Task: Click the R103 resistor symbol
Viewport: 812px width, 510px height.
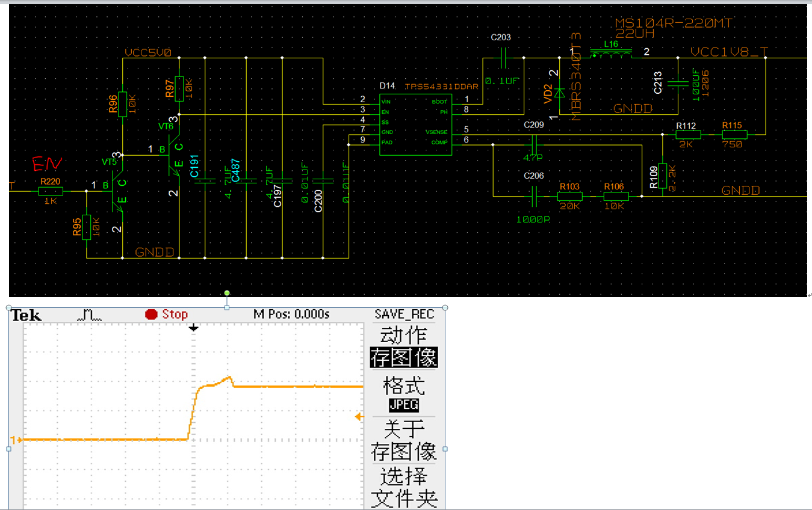Action: click(x=570, y=196)
